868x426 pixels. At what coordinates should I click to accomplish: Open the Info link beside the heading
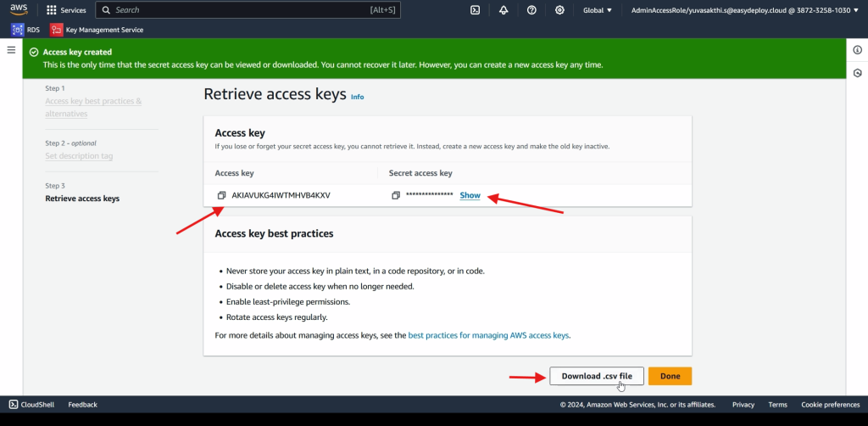357,97
